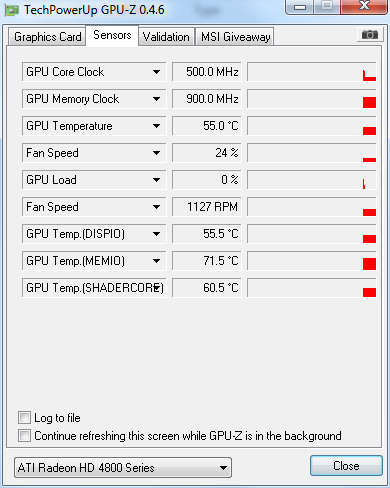Image resolution: width=390 pixels, height=488 pixels.
Task: Click the camera screenshot icon
Action: coord(370,34)
